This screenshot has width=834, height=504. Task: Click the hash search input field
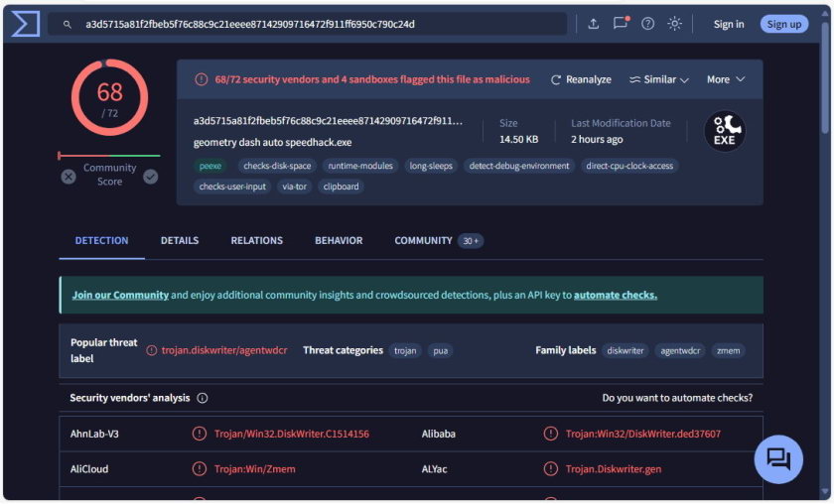pyautogui.click(x=308, y=25)
